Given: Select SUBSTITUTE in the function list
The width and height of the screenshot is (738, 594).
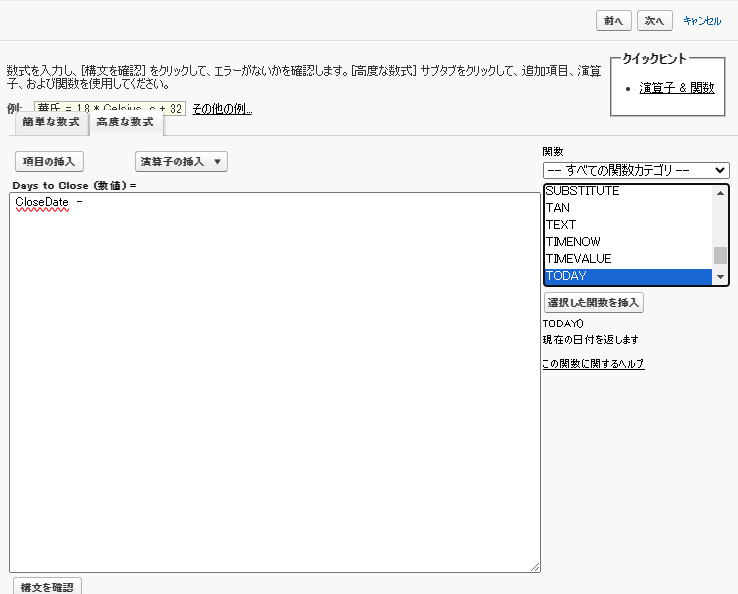Looking at the screenshot, I should [x=628, y=191].
